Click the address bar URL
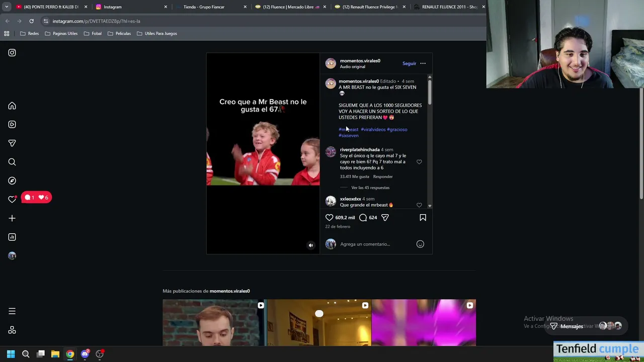 [96, 21]
